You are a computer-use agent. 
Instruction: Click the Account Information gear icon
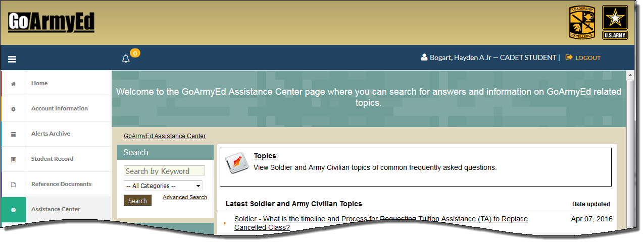[13, 109]
